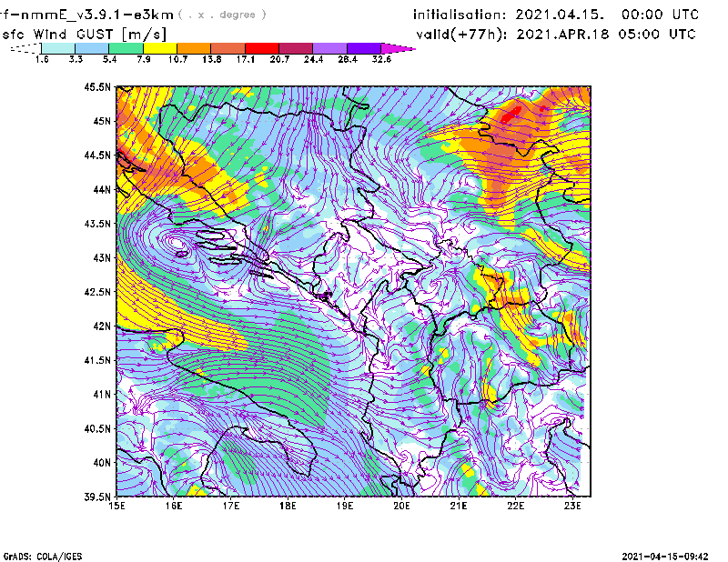
Task: Click the 43N latitude label
Action: 102,257
